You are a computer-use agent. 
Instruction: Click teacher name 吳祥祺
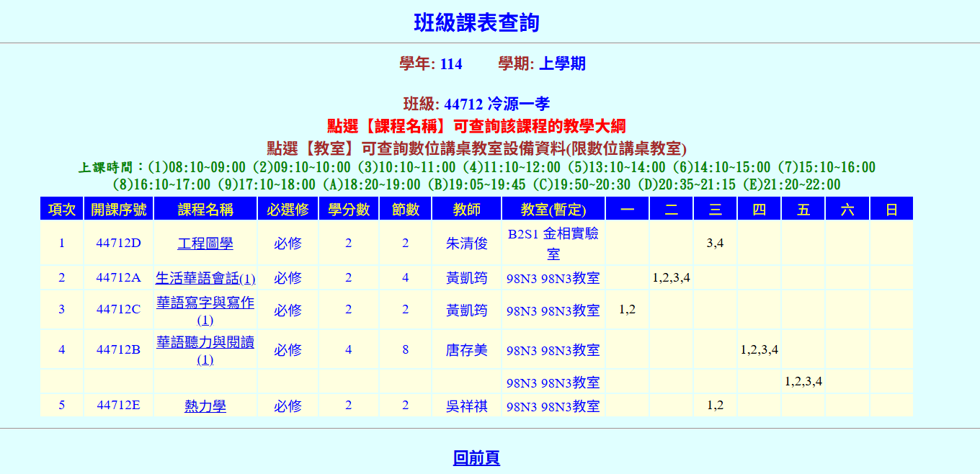click(x=466, y=406)
